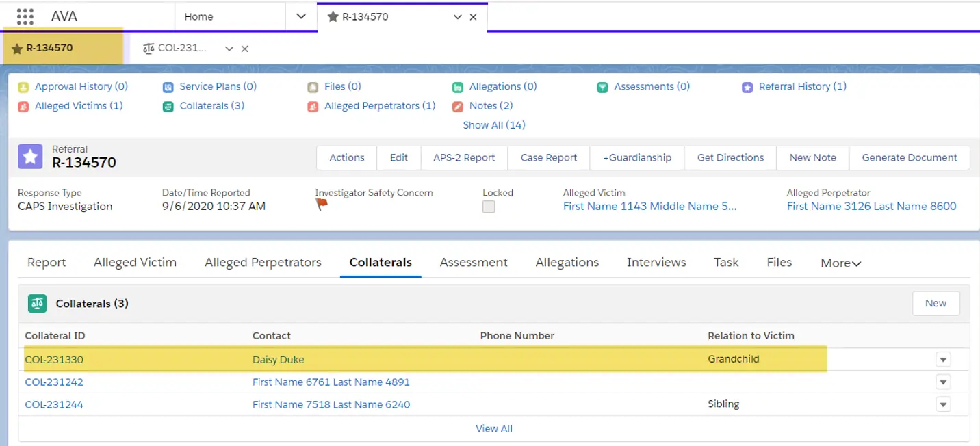The width and height of the screenshot is (980, 446).
Task: Click the Alleged Perpetrators icon
Action: (313, 106)
